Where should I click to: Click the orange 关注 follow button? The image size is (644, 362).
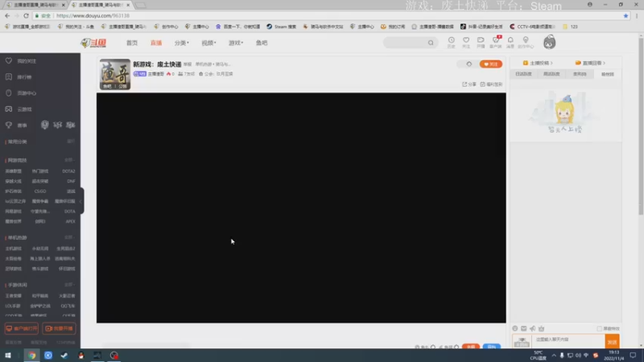pyautogui.click(x=491, y=64)
